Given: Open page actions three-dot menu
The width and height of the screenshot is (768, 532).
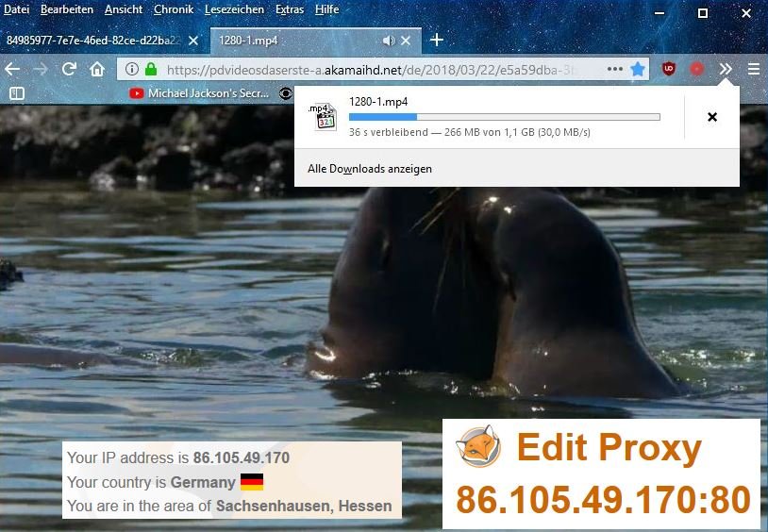Looking at the screenshot, I should (614, 69).
